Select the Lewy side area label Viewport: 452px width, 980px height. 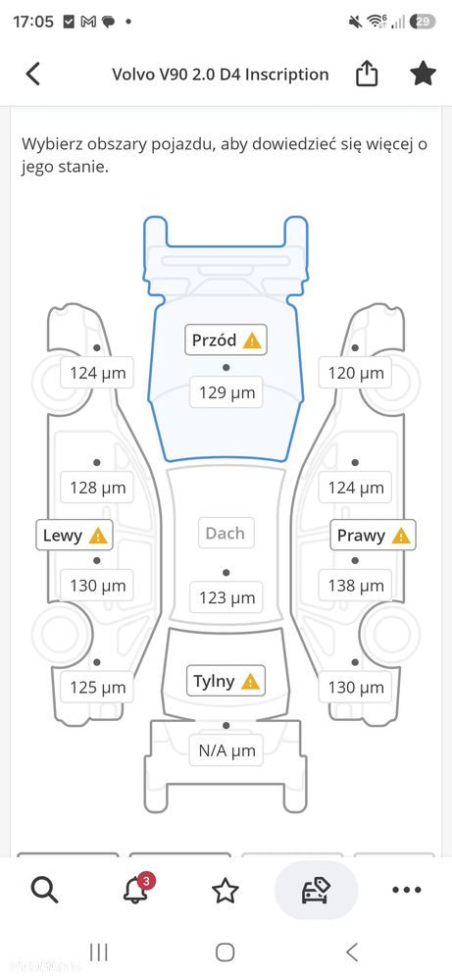click(x=75, y=535)
